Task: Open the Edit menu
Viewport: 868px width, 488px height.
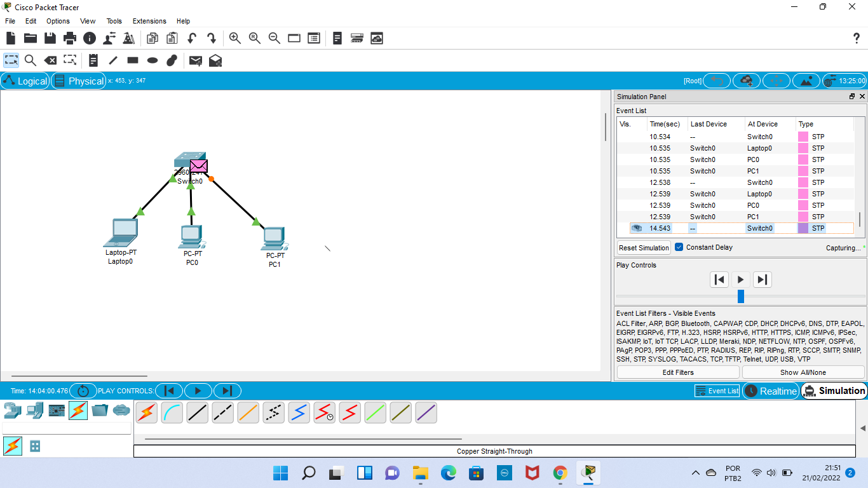Action: pyautogui.click(x=31, y=21)
